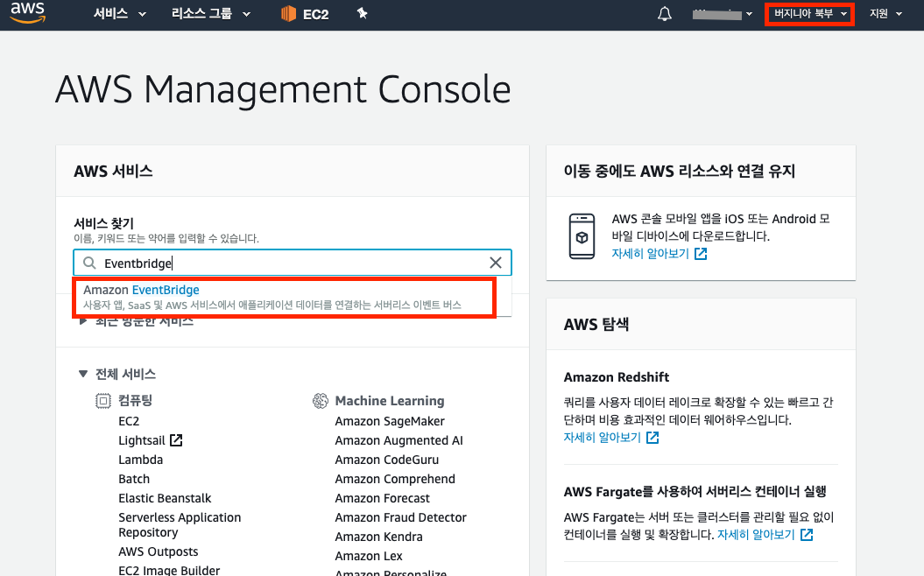Open Amazon Lex link
Screen dimensions: 924x576
369,556
